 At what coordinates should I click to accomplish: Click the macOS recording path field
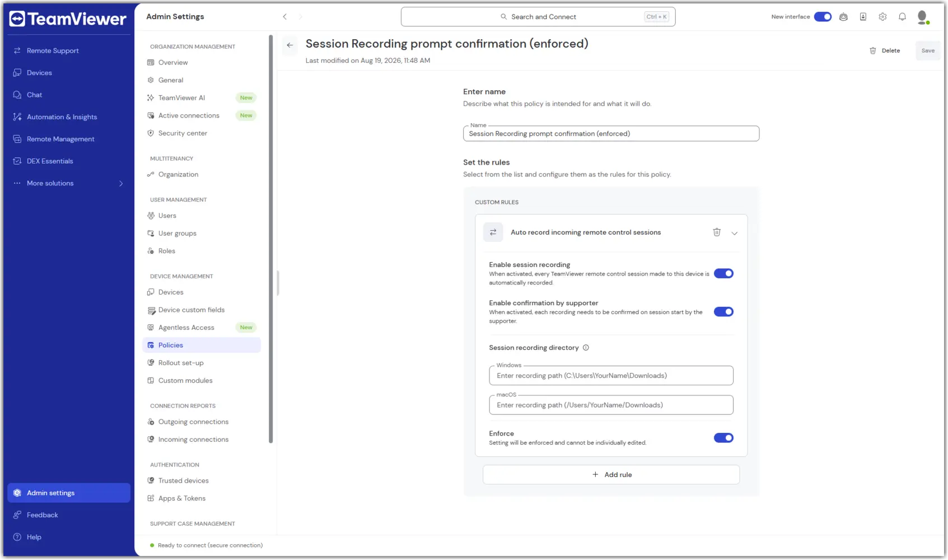tap(611, 405)
